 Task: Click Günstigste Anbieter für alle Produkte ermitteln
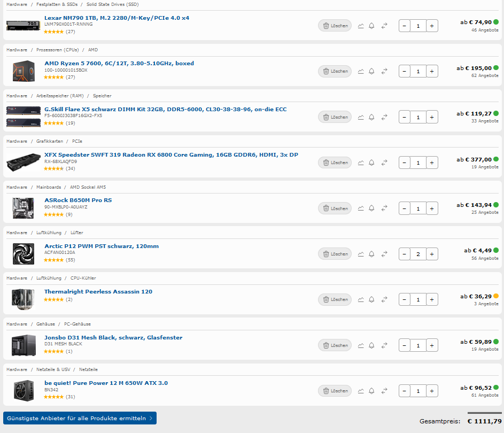click(80, 418)
